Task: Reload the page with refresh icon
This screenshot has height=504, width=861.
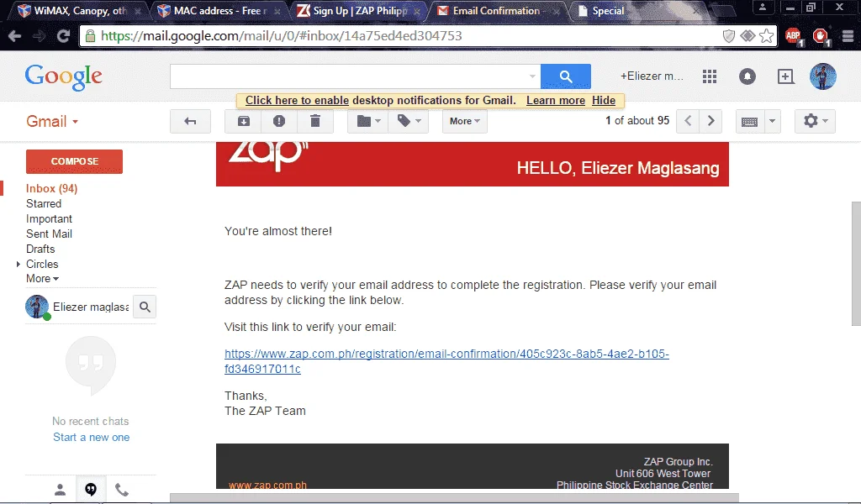Action: point(63,36)
